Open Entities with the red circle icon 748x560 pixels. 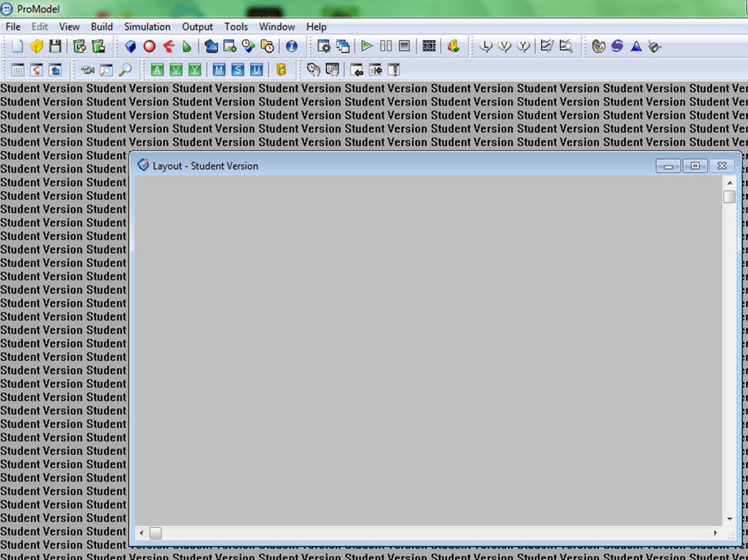[149, 46]
